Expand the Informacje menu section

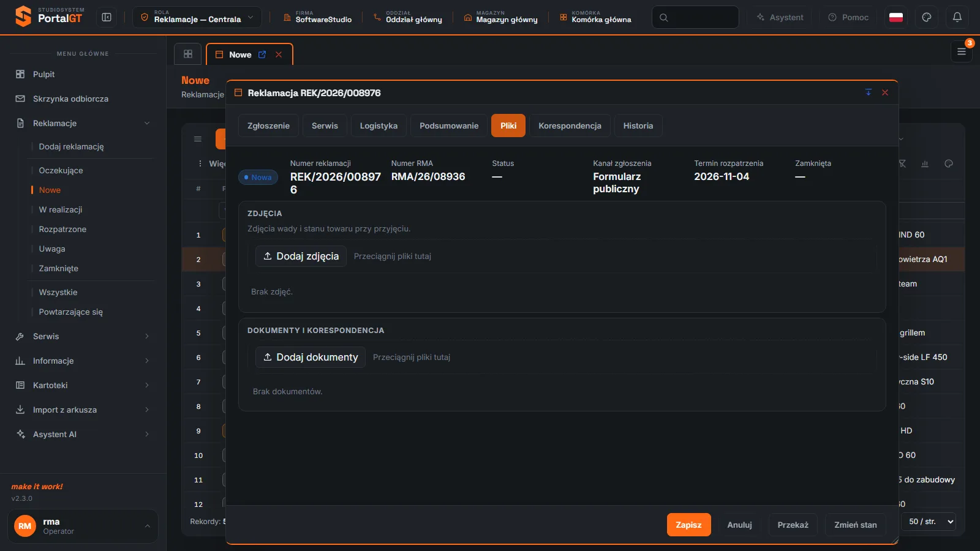(83, 361)
